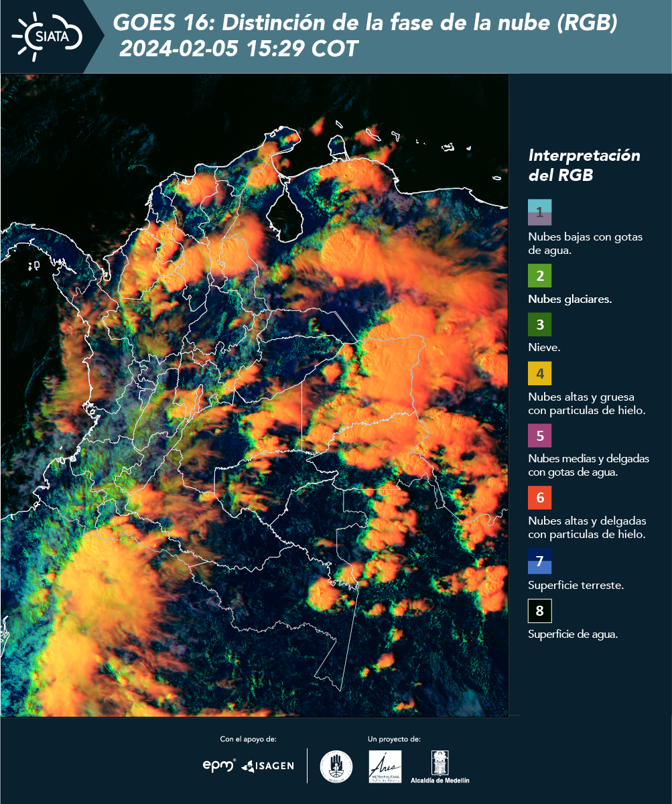Select green legend swatch number 2
The image size is (672, 804).
(x=539, y=275)
